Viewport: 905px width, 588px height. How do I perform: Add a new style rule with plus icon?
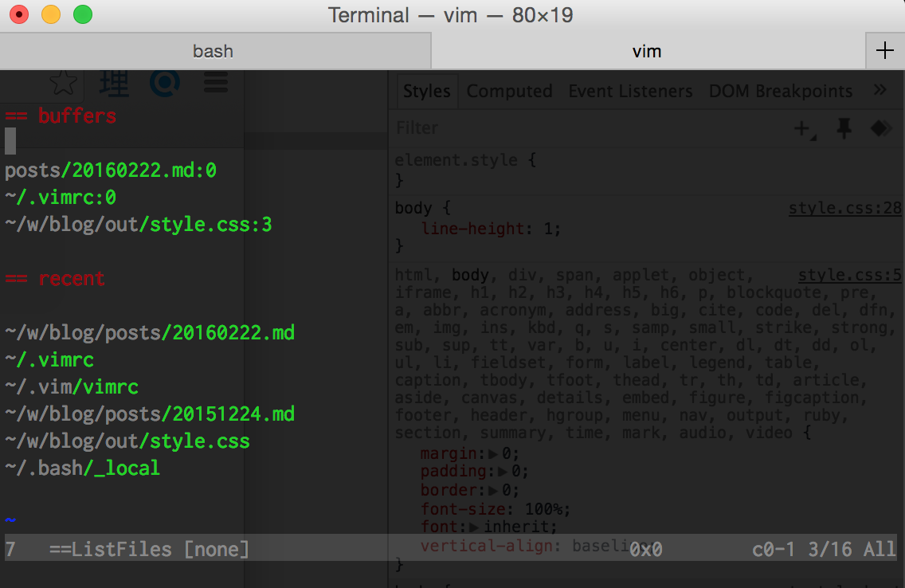(804, 129)
